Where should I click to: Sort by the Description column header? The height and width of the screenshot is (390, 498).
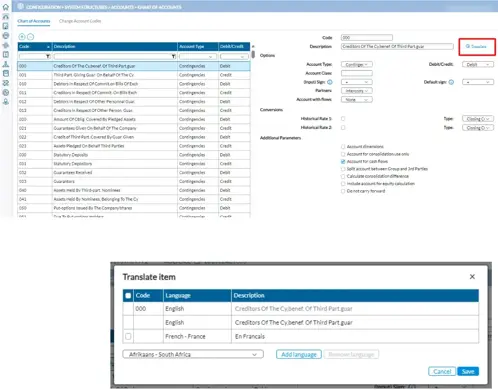click(x=115, y=46)
